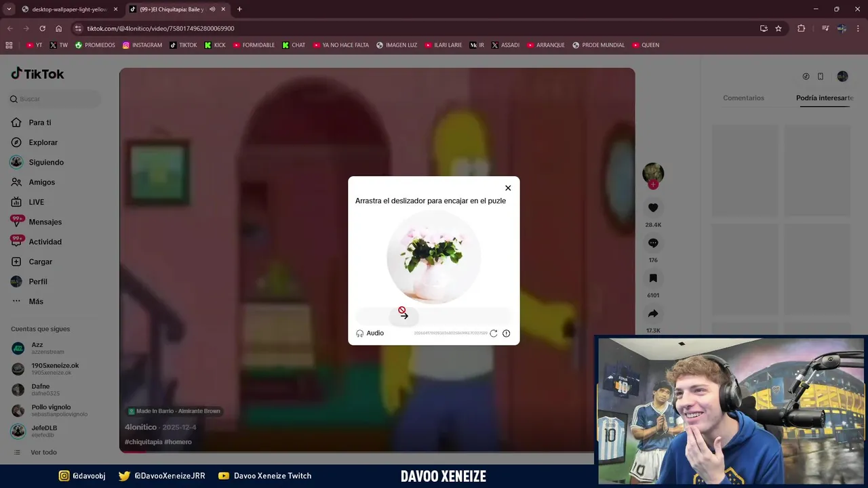Open the Amigos page
868x488 pixels.
click(42, 182)
